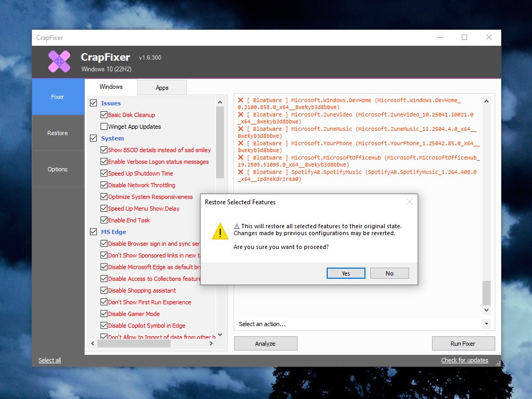Uncheck Don't Show First Run Experience

point(104,302)
